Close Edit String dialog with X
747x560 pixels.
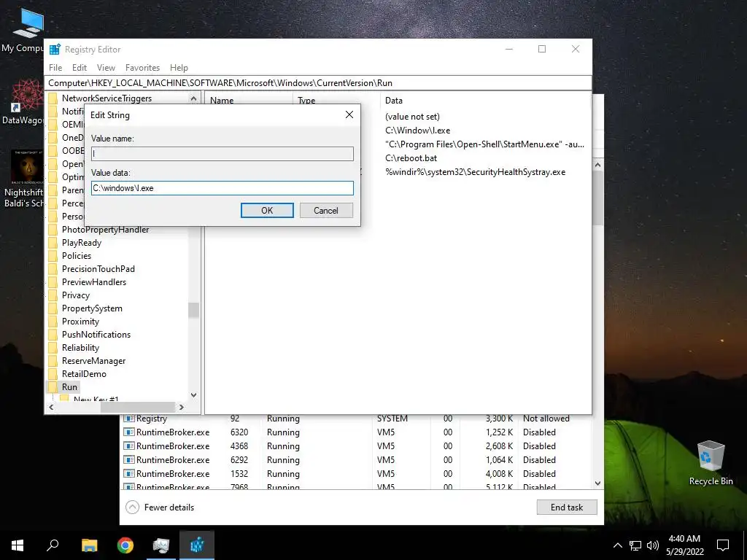349,114
